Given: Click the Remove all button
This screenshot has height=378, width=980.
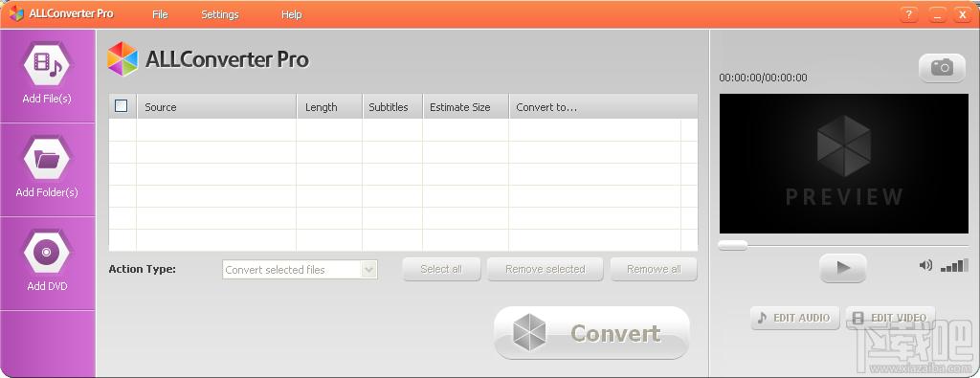Looking at the screenshot, I should tap(654, 269).
